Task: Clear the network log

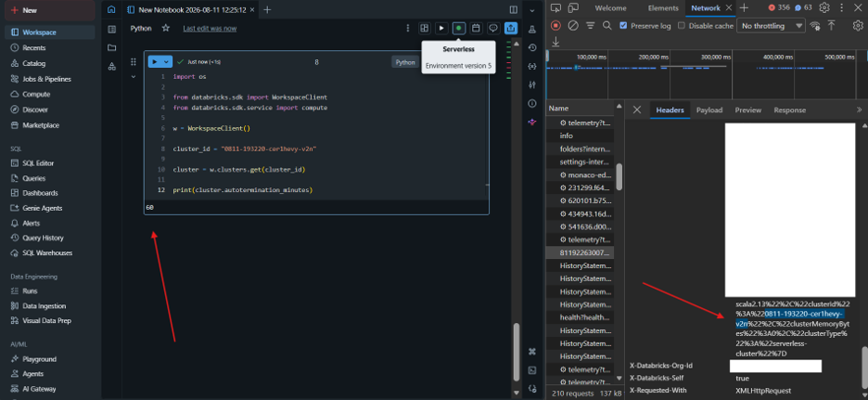Action: tap(573, 25)
